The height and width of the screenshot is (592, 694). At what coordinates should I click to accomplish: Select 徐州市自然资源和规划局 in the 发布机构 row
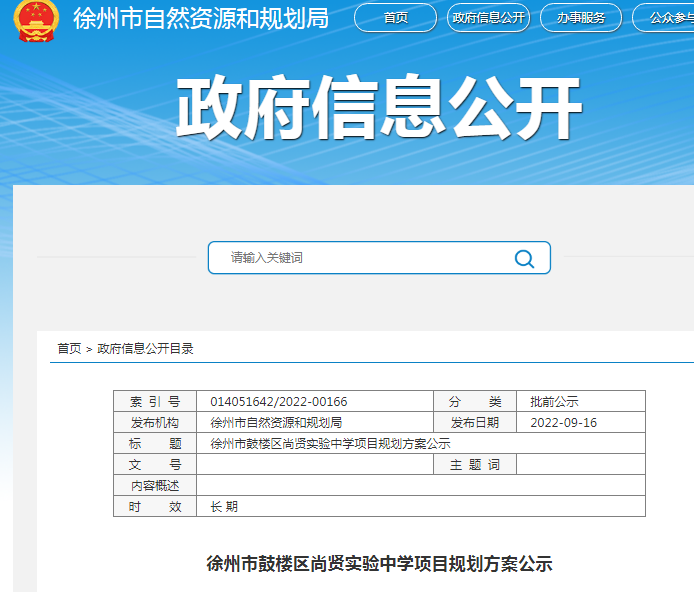[x=276, y=423]
